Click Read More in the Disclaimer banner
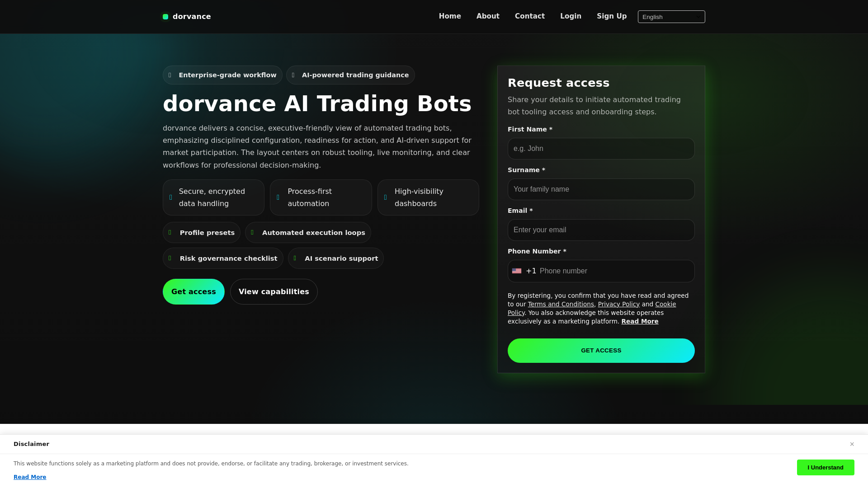Screen dimensions: 868x488 point(30,477)
